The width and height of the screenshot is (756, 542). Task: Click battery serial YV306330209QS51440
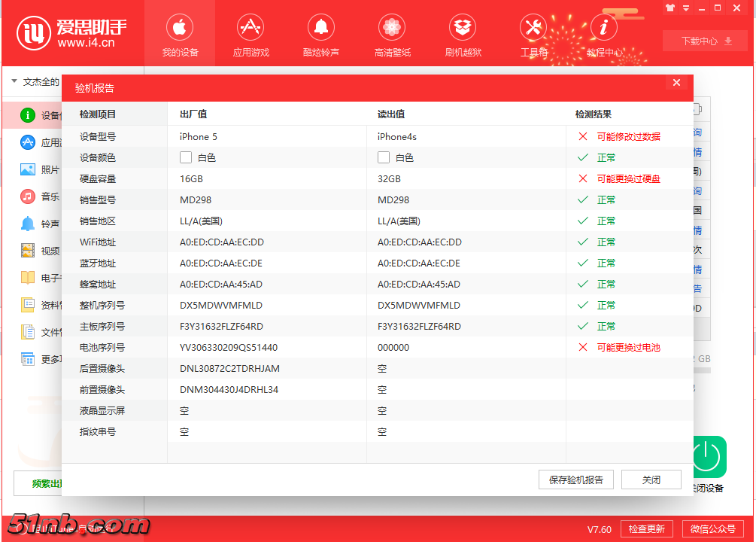point(229,348)
